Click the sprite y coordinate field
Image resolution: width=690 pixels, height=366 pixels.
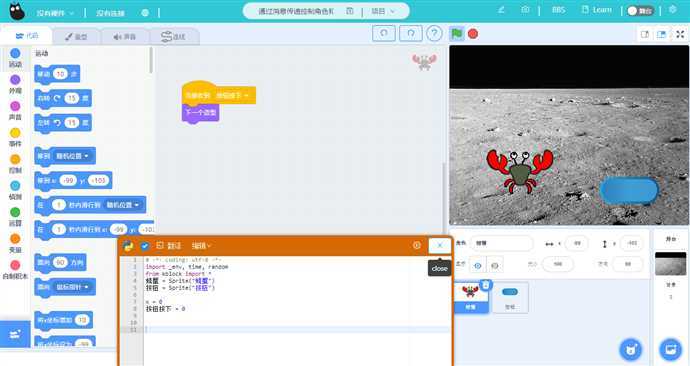tap(631, 243)
